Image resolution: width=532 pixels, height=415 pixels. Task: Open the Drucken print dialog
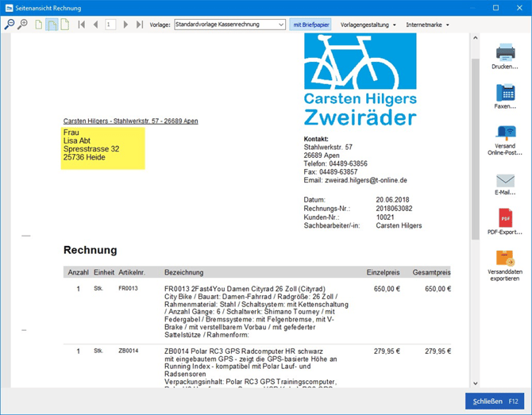[505, 57]
